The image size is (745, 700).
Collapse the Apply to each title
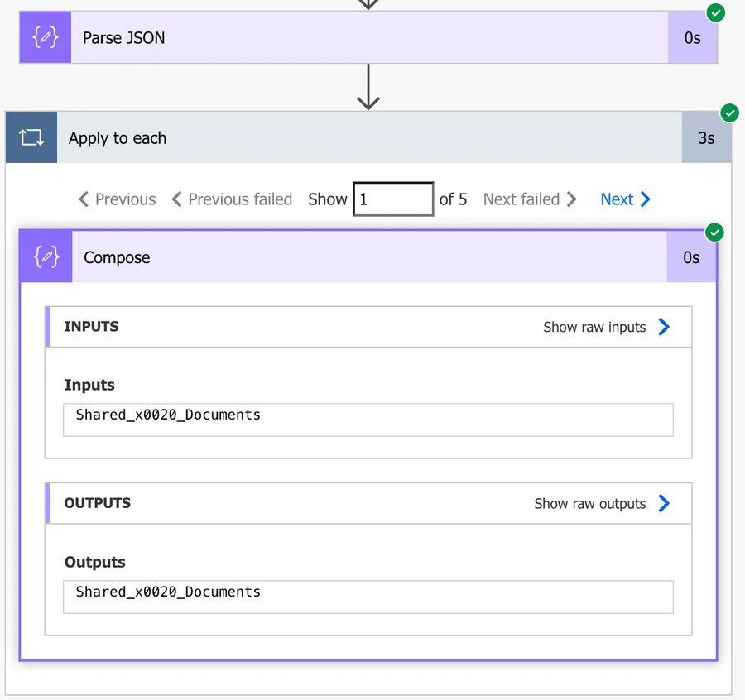(x=118, y=138)
